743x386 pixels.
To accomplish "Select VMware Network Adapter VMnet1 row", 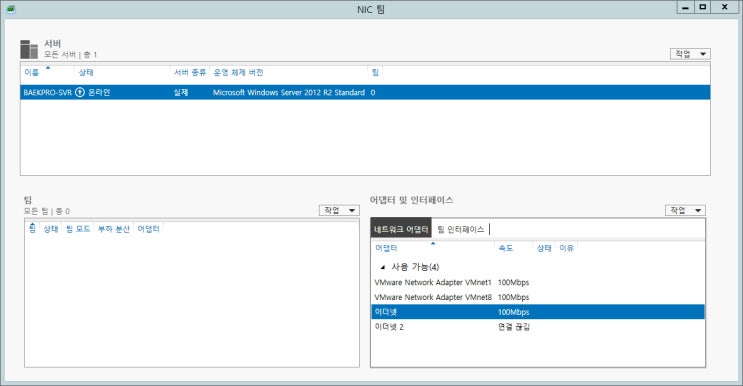I will tap(538, 282).
